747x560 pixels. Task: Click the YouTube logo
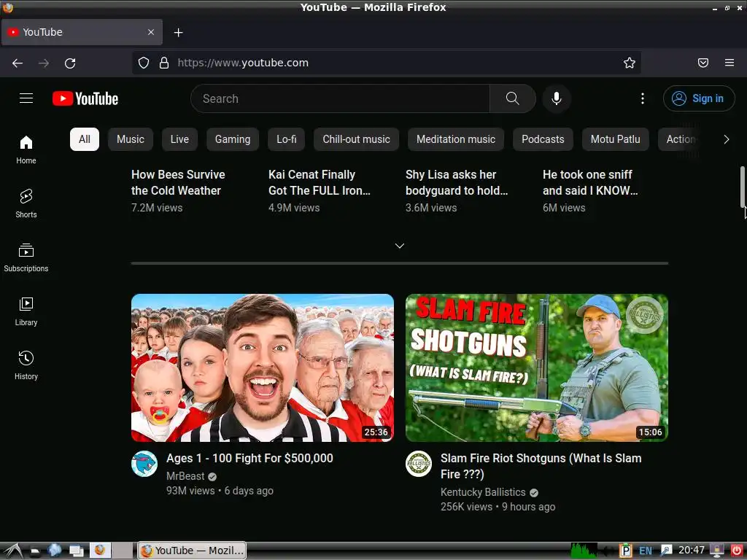pyautogui.click(x=85, y=98)
